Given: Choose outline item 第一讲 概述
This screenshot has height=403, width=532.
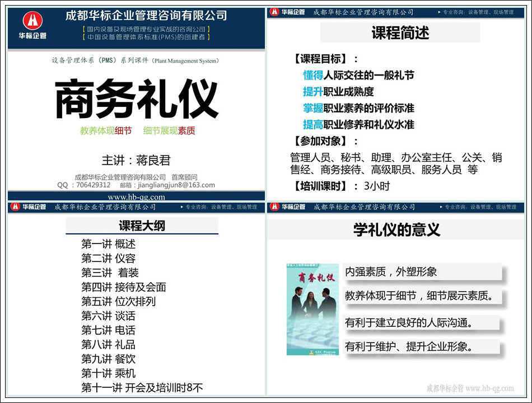Looking at the screenshot, I should (108, 244).
